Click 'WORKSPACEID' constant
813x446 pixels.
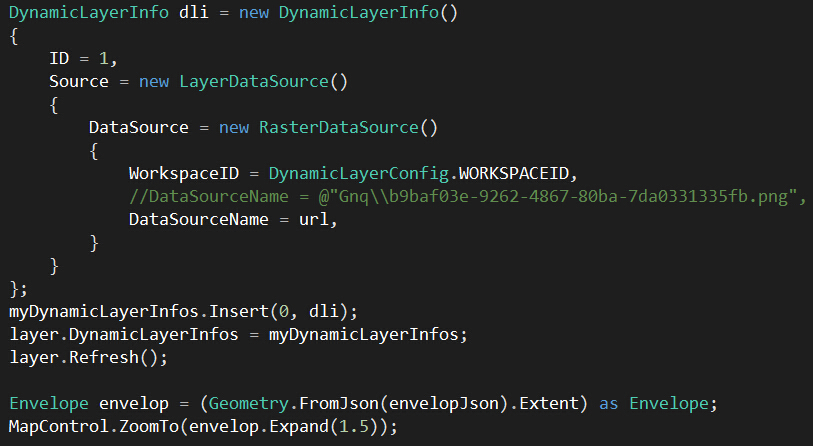[514, 173]
